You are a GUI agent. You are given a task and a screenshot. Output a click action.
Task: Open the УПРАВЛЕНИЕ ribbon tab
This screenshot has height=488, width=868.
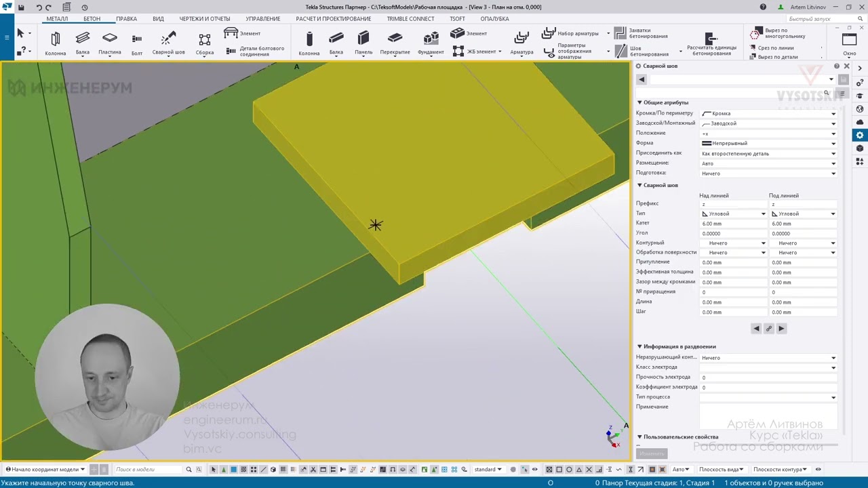tap(263, 19)
